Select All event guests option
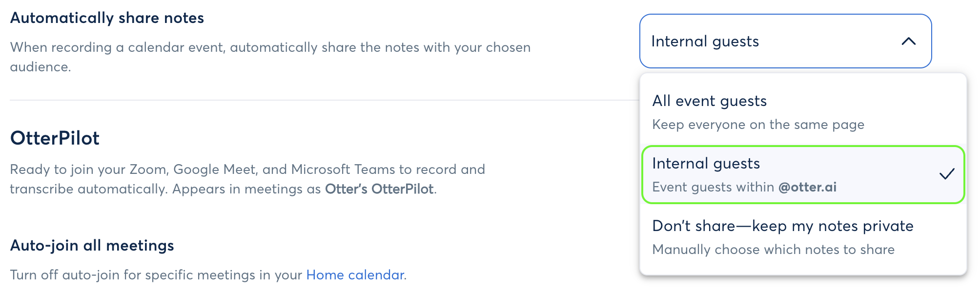The width and height of the screenshot is (980, 296). [x=709, y=101]
